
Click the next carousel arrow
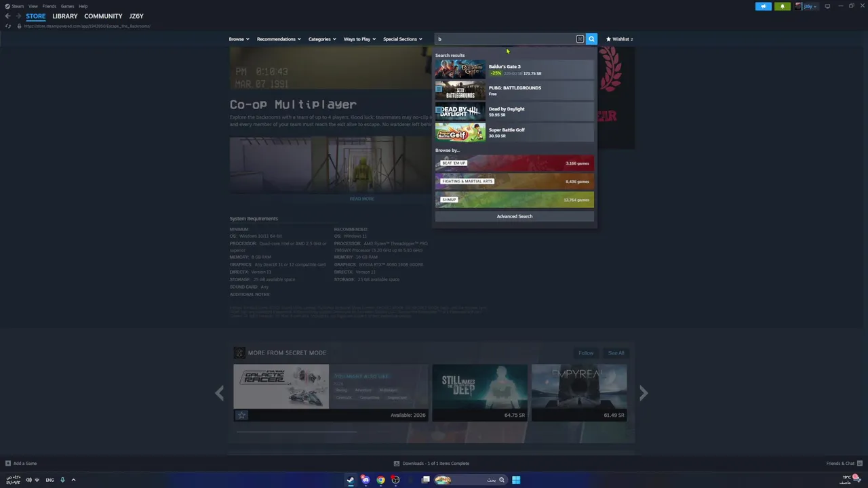coord(644,393)
